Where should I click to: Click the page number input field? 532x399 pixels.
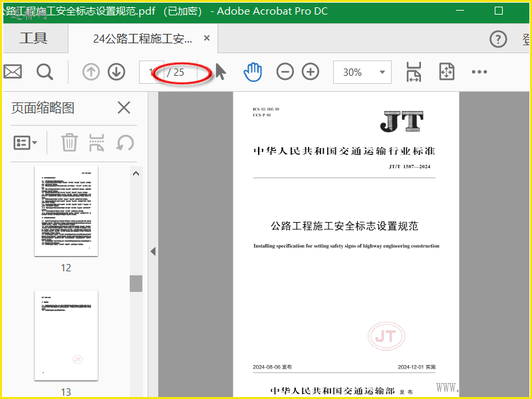tap(152, 72)
